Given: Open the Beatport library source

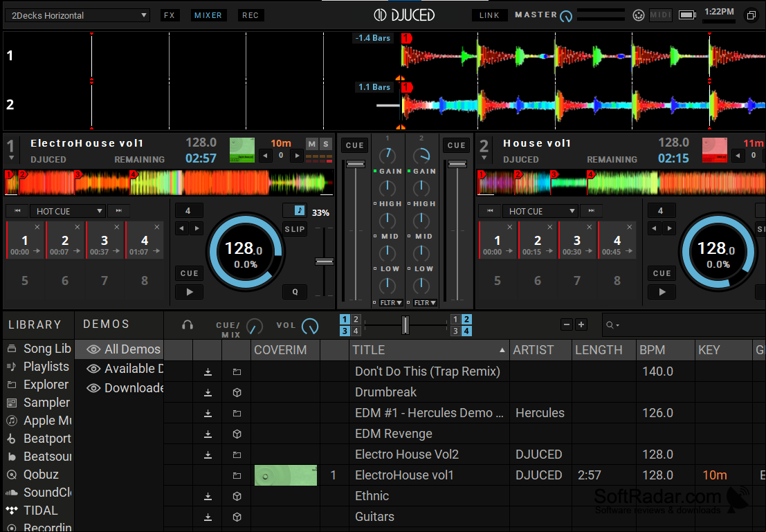Looking at the screenshot, I should point(39,439).
